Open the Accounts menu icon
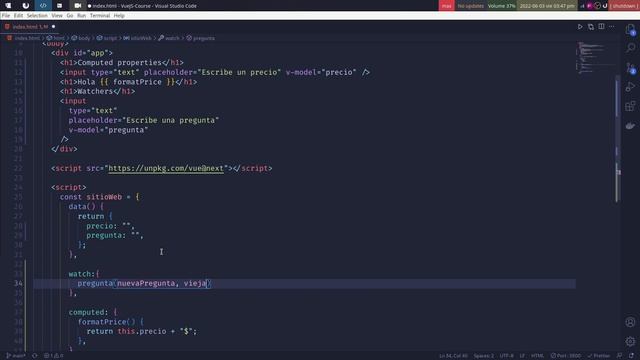 click(x=630, y=322)
